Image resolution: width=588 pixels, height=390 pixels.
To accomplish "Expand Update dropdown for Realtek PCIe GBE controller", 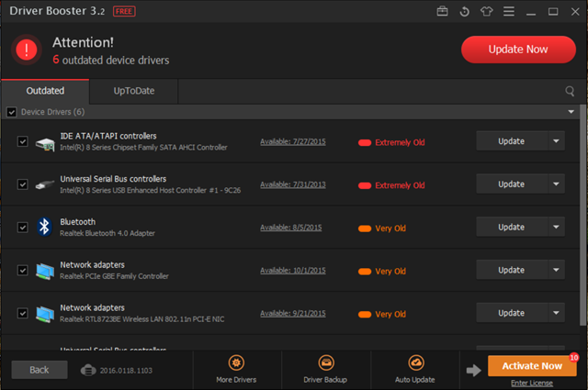I will click(556, 270).
